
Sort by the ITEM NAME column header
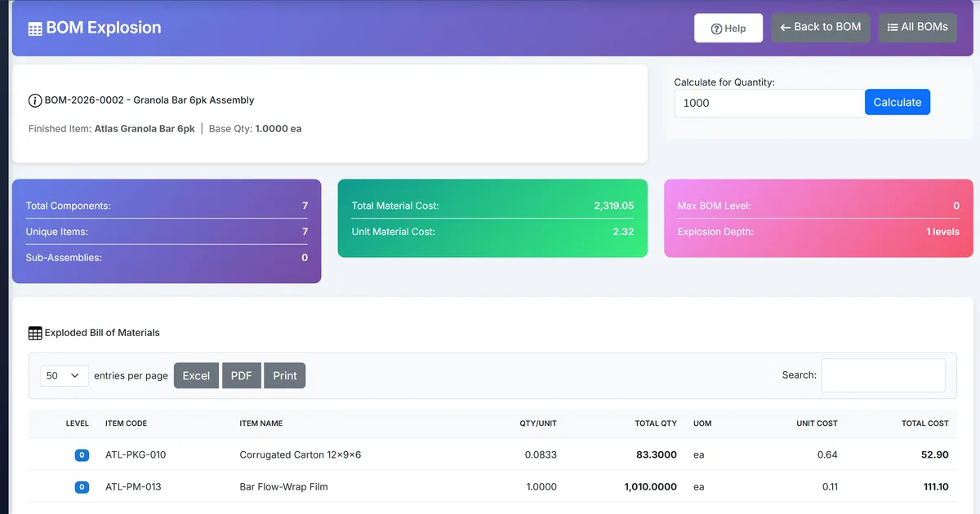click(261, 423)
